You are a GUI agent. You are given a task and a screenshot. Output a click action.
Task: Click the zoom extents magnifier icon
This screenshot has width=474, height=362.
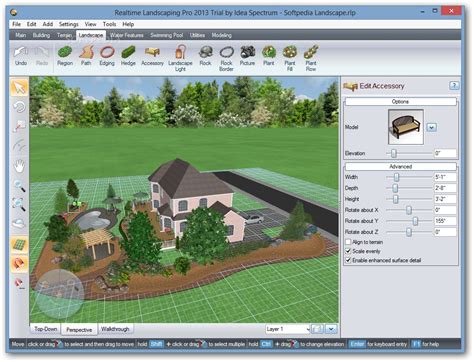pyautogui.click(x=19, y=204)
